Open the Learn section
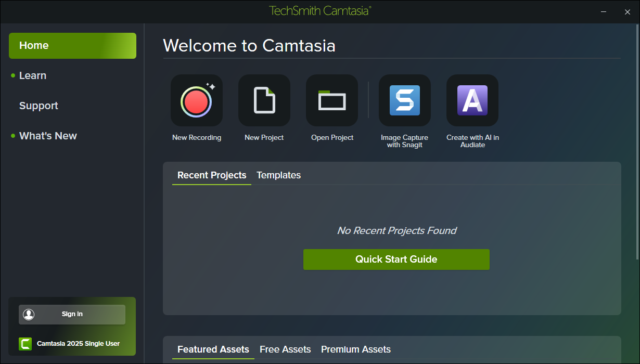Screen dimensions: 640x364 pyautogui.click(x=33, y=76)
